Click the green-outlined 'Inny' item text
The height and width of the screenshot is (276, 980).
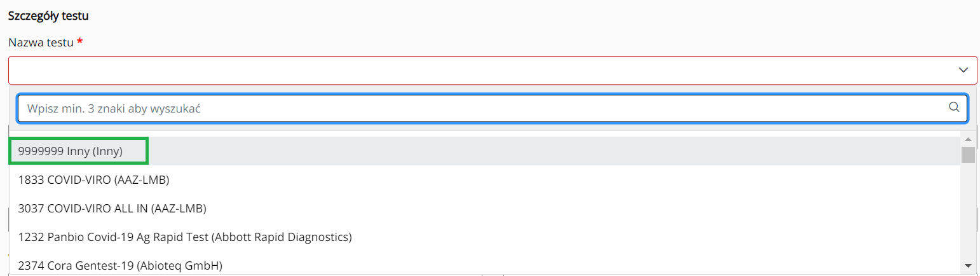pyautogui.click(x=79, y=151)
